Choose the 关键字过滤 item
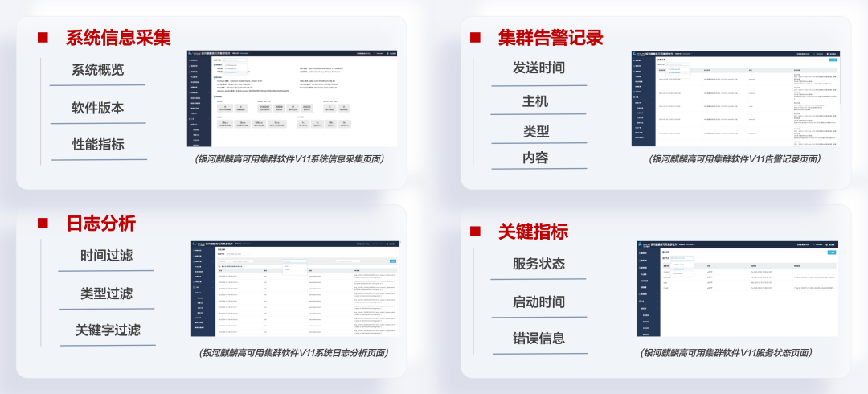Screen dimensions: 868x394 coord(108,330)
